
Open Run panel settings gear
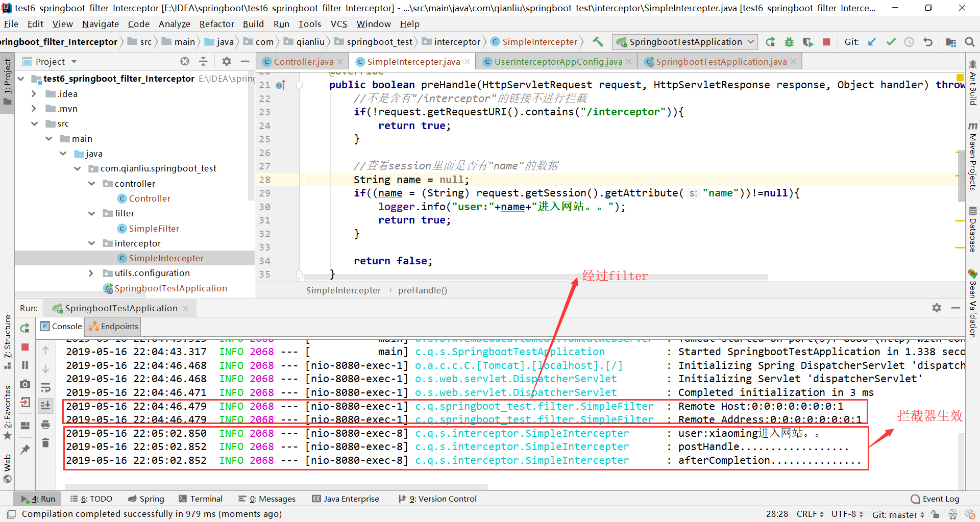(x=937, y=308)
